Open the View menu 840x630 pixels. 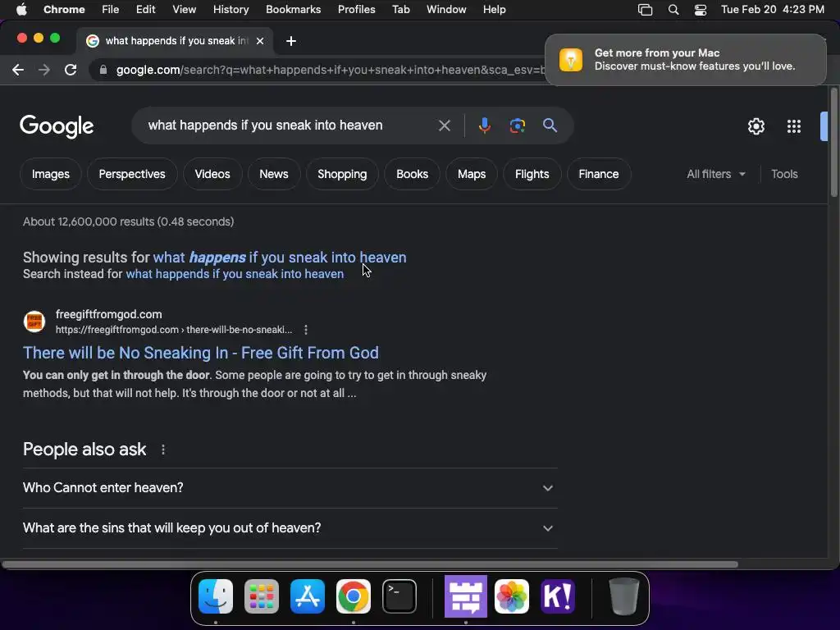point(184,10)
